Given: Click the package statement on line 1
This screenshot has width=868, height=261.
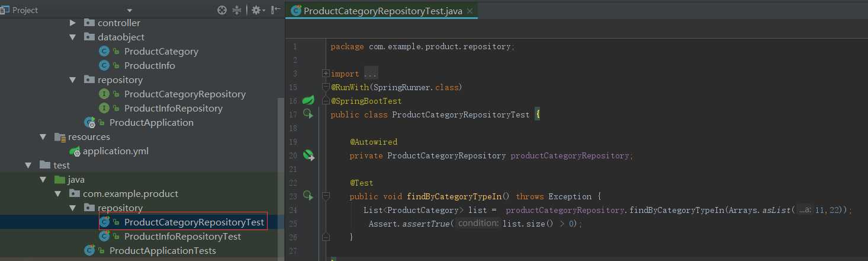Looking at the screenshot, I should pos(422,46).
